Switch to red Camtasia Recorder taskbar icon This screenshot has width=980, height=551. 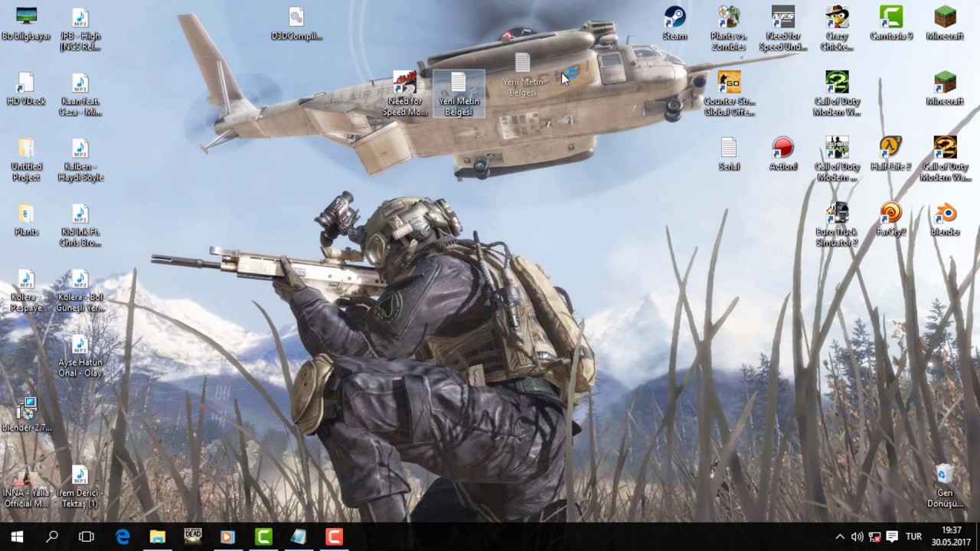pos(334,536)
